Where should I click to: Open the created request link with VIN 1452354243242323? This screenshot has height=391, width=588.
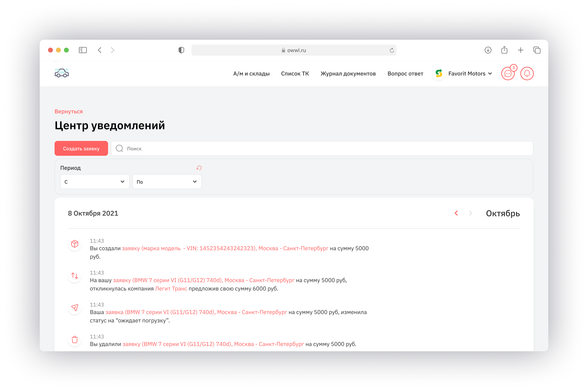[225, 248]
